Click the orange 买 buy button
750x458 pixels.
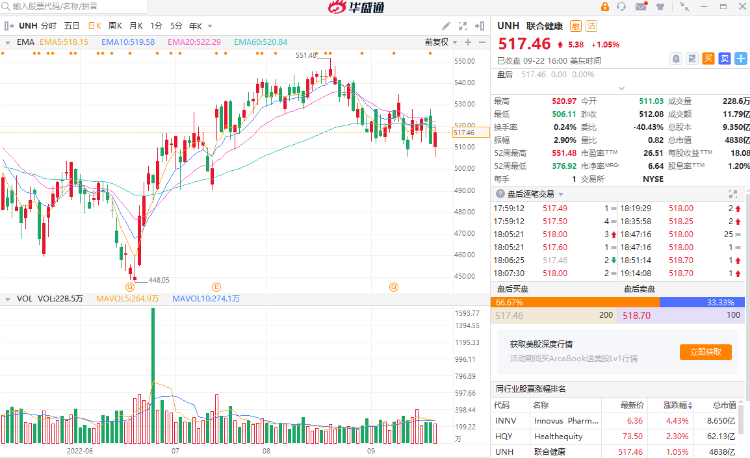coord(708,59)
